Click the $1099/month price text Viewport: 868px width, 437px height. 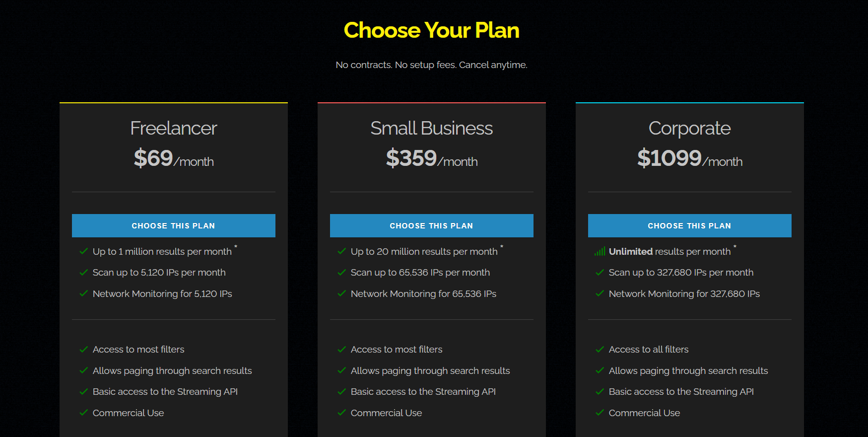pyautogui.click(x=689, y=159)
